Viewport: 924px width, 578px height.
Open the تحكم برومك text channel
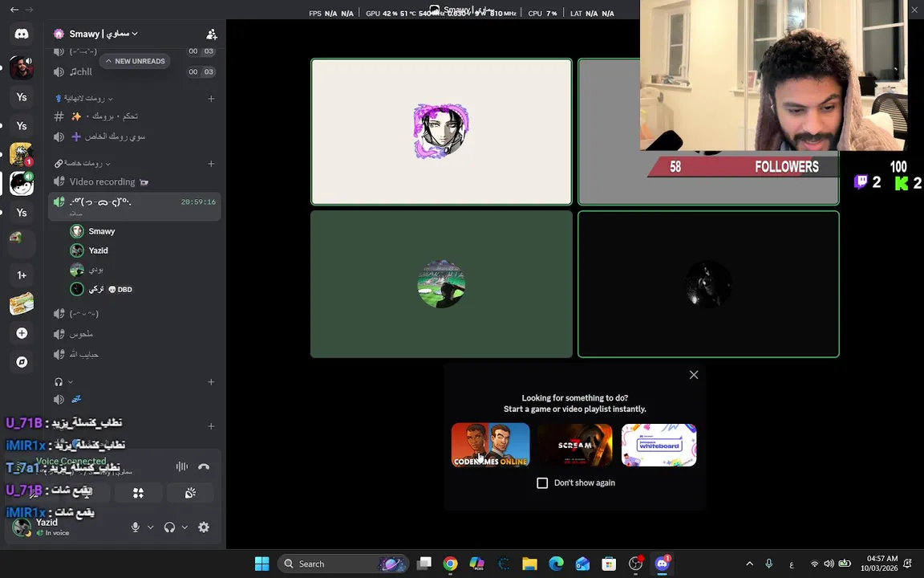click(x=135, y=116)
